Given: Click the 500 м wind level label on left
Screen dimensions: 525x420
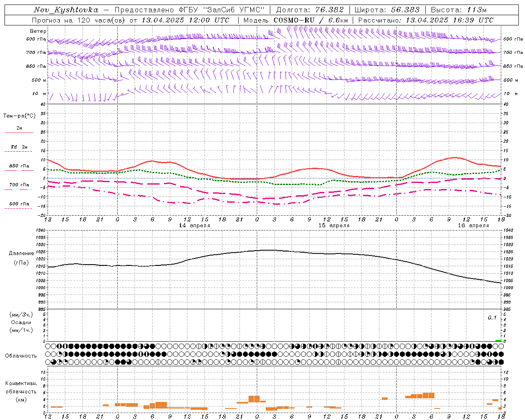Looking at the screenshot, I should pos(39,80).
